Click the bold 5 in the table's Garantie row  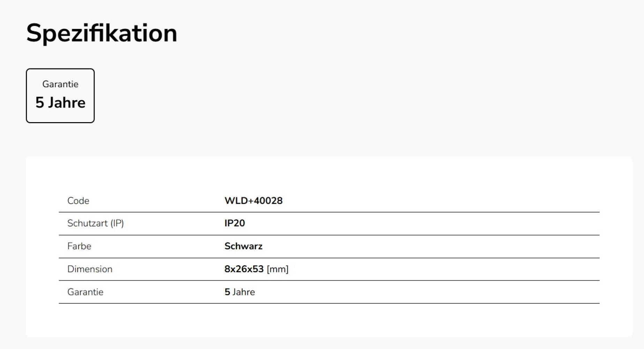pyautogui.click(x=227, y=292)
